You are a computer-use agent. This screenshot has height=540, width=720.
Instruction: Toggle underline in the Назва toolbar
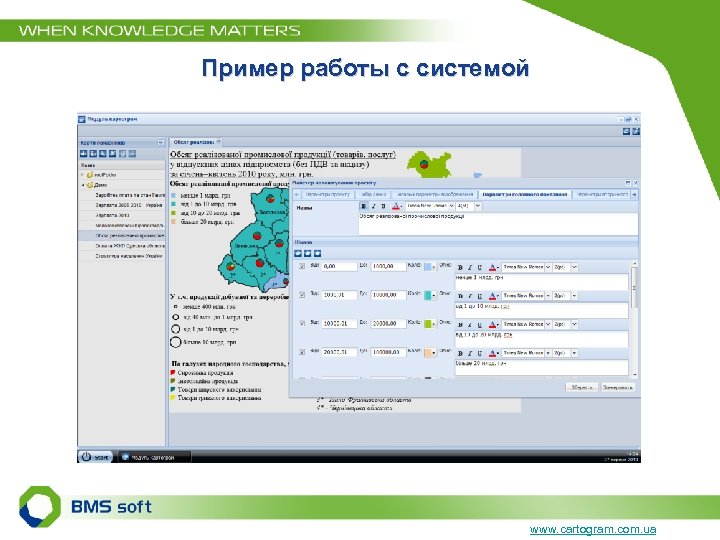[383, 206]
